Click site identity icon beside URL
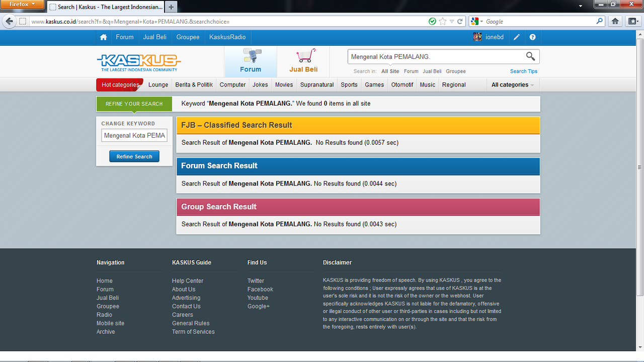The image size is (644, 362). pos(23,22)
